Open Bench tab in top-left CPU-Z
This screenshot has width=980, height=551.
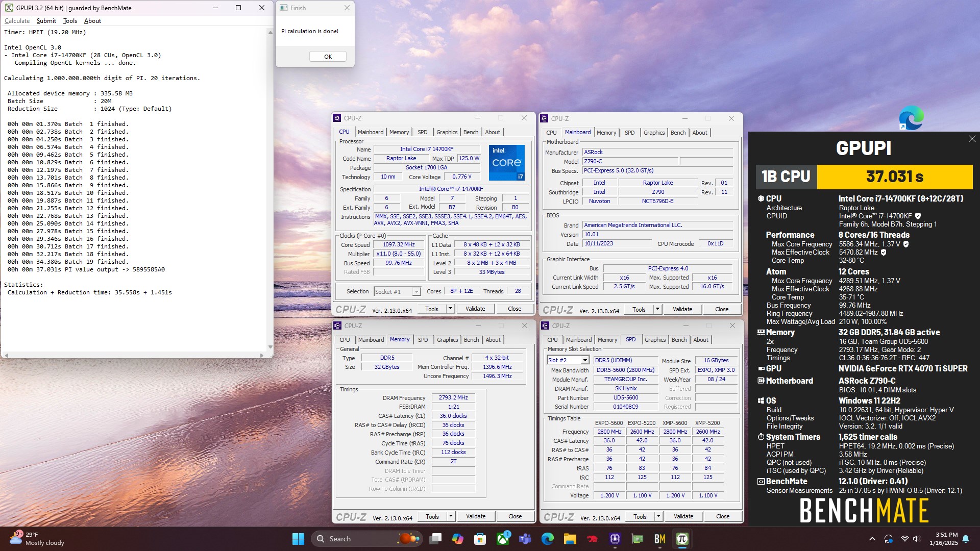pos(471,132)
